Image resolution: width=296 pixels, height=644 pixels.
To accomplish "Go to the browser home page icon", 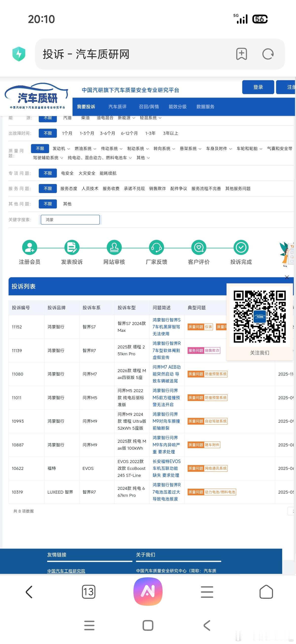I will click(266, 592).
